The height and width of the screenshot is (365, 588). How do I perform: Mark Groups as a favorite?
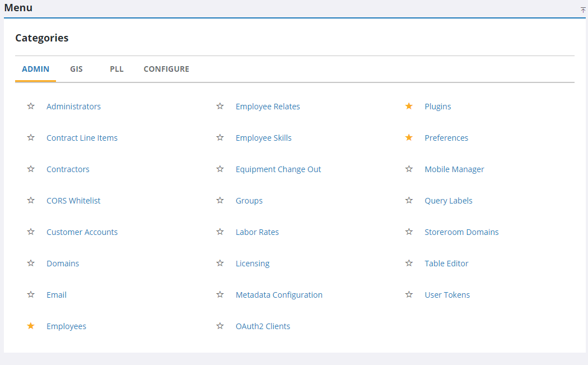220,200
